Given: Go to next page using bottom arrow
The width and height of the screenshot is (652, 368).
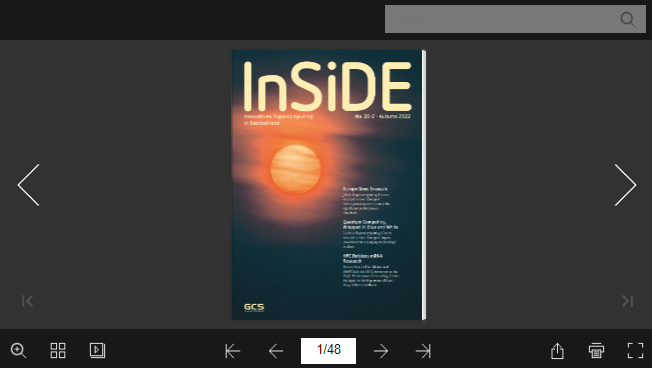Looking at the screenshot, I should click(381, 351).
